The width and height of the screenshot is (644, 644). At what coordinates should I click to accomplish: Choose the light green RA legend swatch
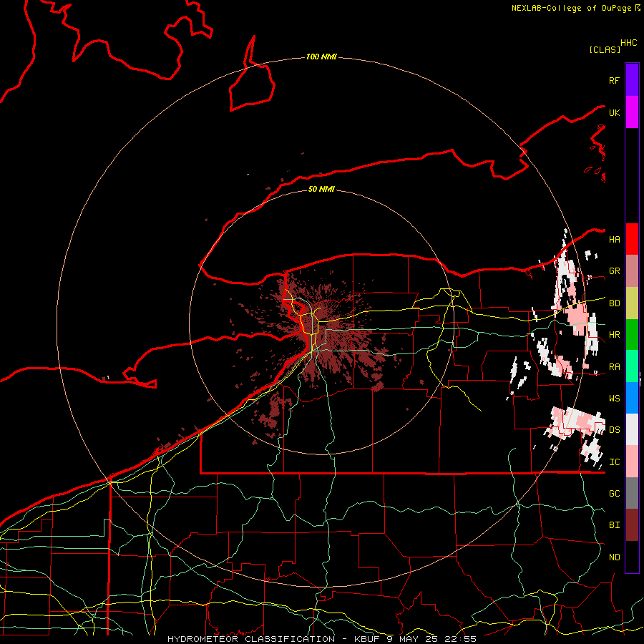pyautogui.click(x=632, y=366)
